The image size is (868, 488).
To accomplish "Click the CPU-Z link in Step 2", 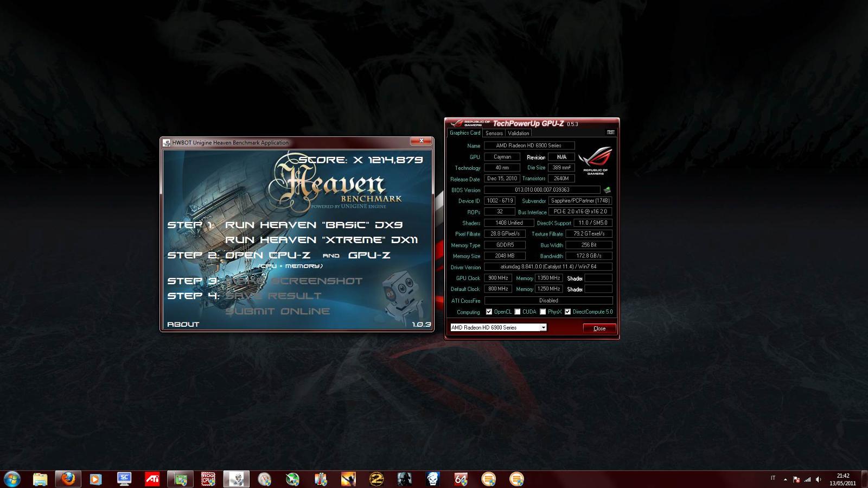I will [x=267, y=255].
